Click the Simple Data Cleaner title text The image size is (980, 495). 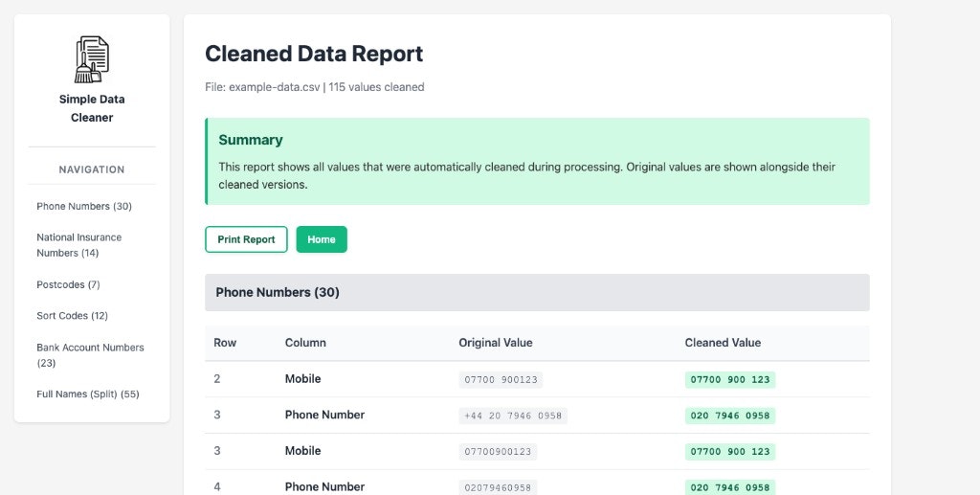point(92,108)
